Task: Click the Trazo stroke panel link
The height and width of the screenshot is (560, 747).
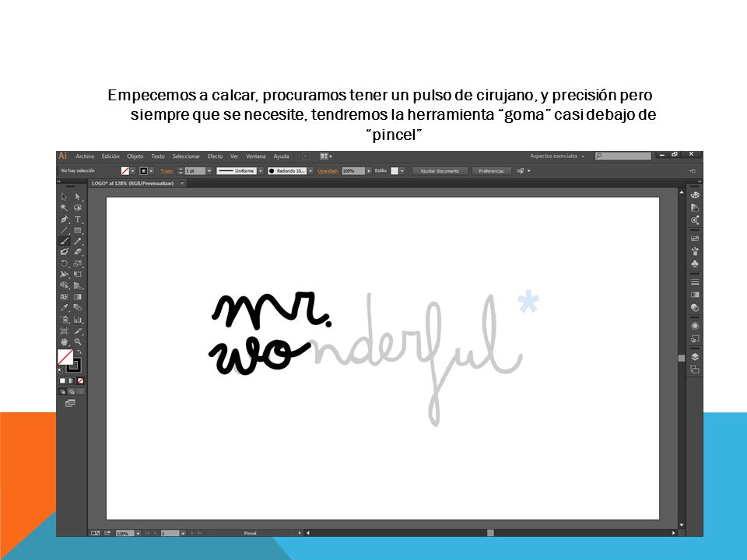Action: pyautogui.click(x=167, y=171)
